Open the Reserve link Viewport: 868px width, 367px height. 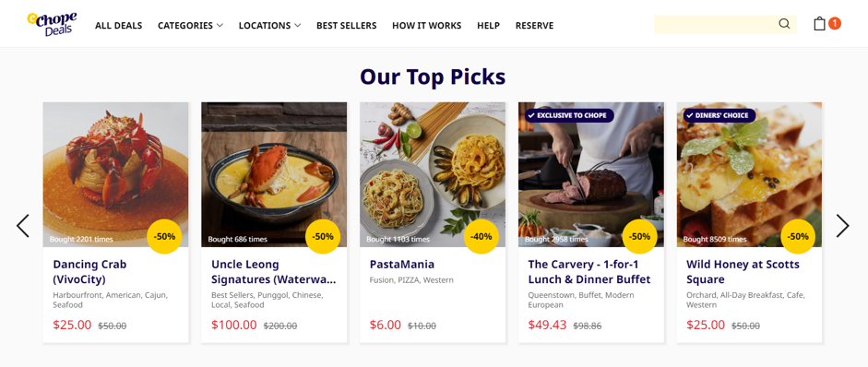[x=534, y=26]
